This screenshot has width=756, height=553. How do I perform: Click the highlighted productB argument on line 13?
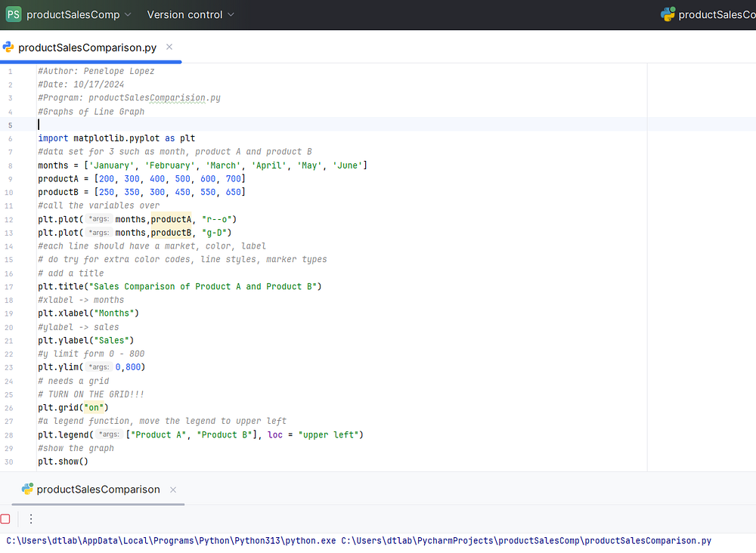pos(171,233)
